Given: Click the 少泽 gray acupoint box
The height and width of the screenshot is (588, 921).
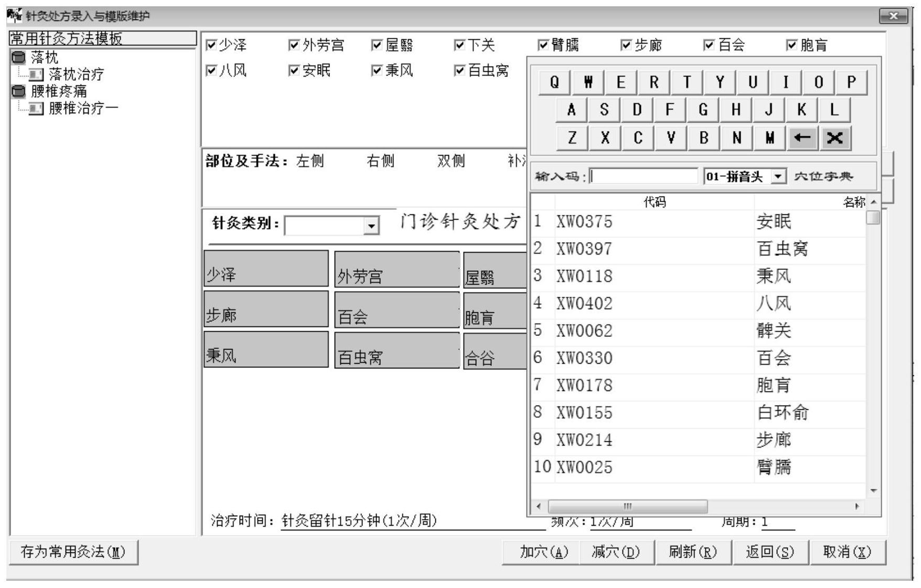Looking at the screenshot, I should coord(266,268).
